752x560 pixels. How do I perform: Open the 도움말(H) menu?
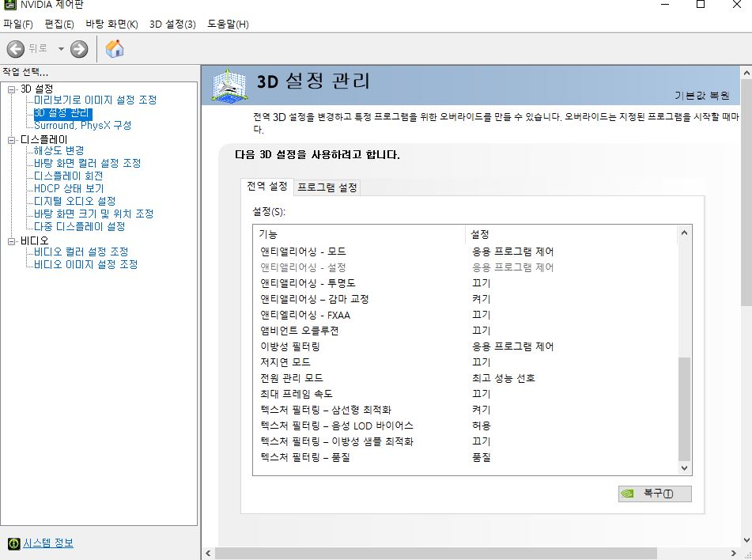[228, 24]
